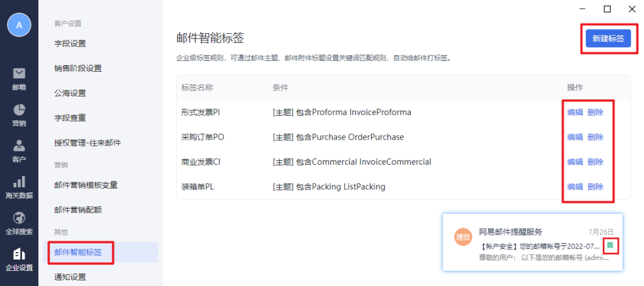
Task: Open 字段设置 in settings menu
Action: 70,43
